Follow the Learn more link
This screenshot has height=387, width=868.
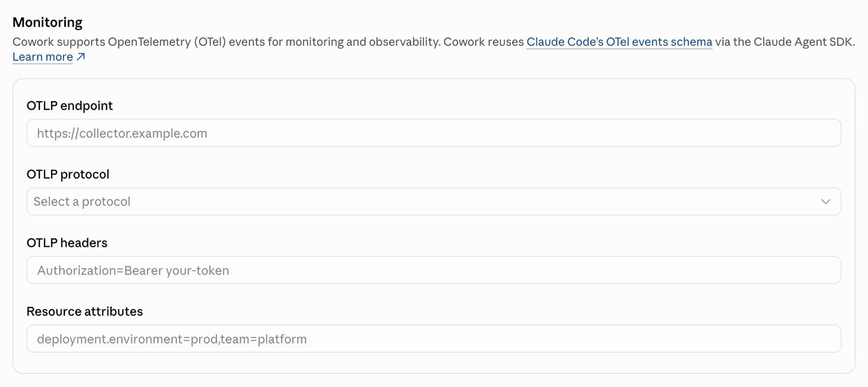43,57
